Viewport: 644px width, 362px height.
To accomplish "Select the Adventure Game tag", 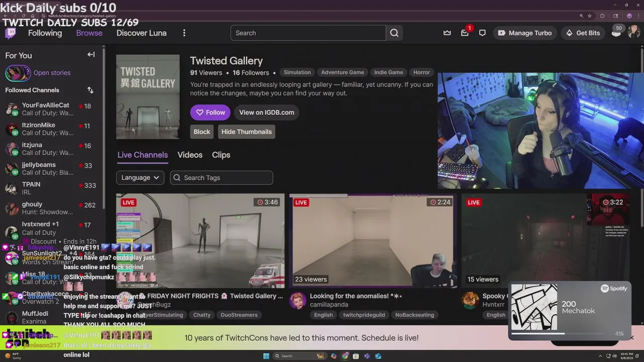I will tap(343, 72).
